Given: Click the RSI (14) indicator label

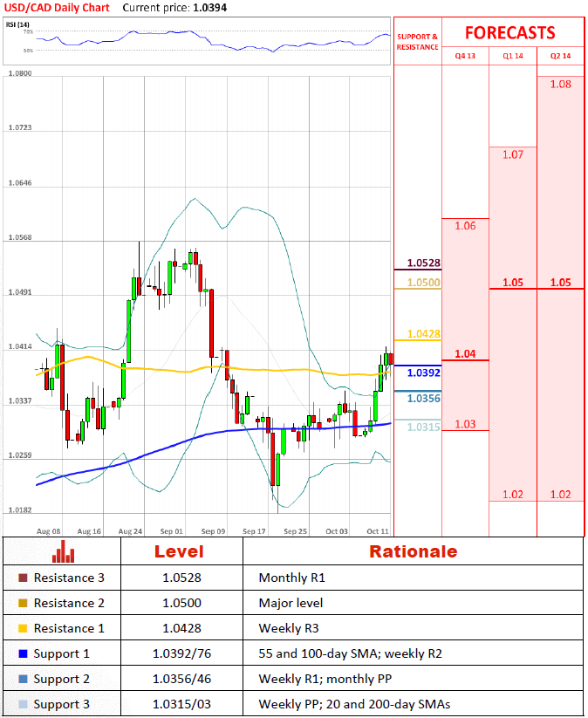Looking at the screenshot, I should pos(17,24).
